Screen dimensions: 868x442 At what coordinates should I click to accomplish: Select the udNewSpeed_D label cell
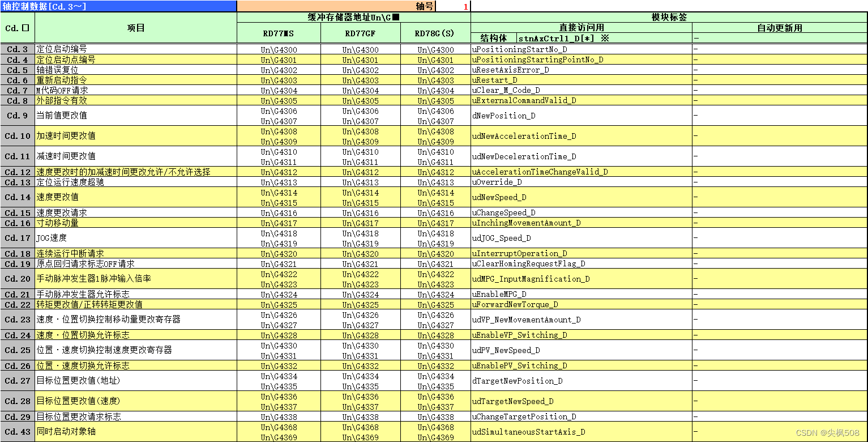[581, 197]
